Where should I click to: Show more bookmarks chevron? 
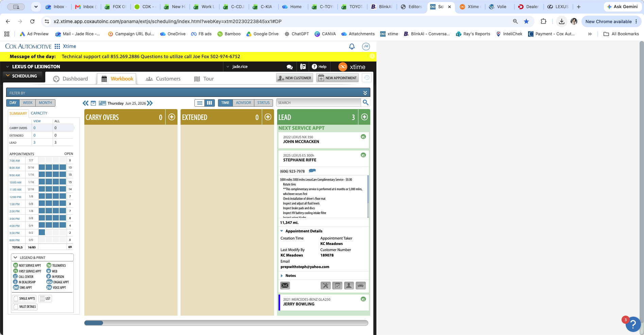(x=590, y=34)
